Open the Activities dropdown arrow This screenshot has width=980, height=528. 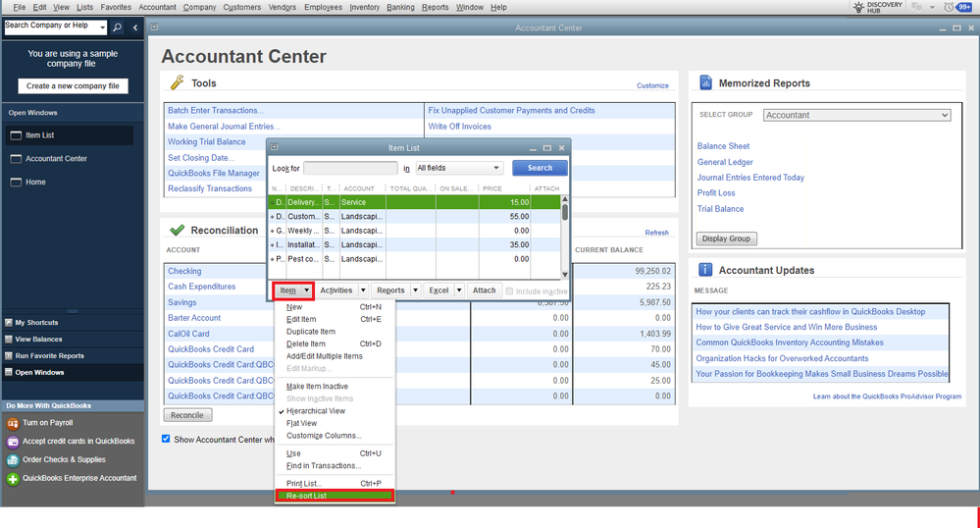(363, 290)
